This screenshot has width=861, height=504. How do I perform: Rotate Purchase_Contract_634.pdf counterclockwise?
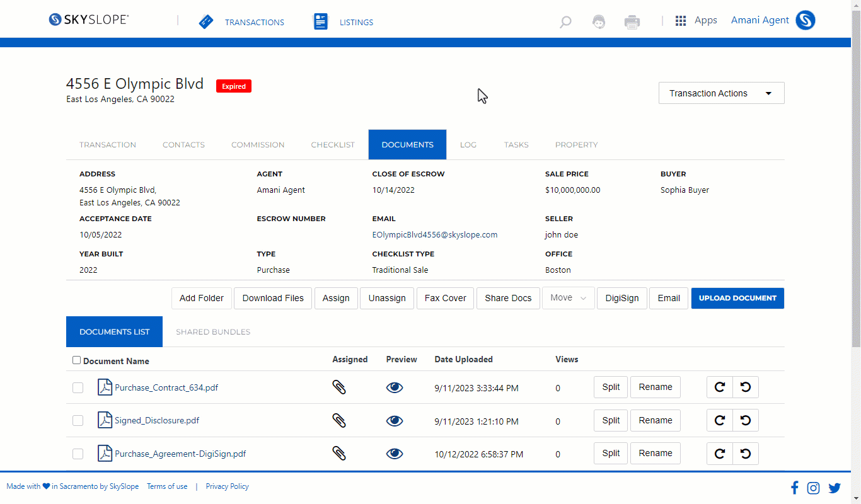point(746,387)
